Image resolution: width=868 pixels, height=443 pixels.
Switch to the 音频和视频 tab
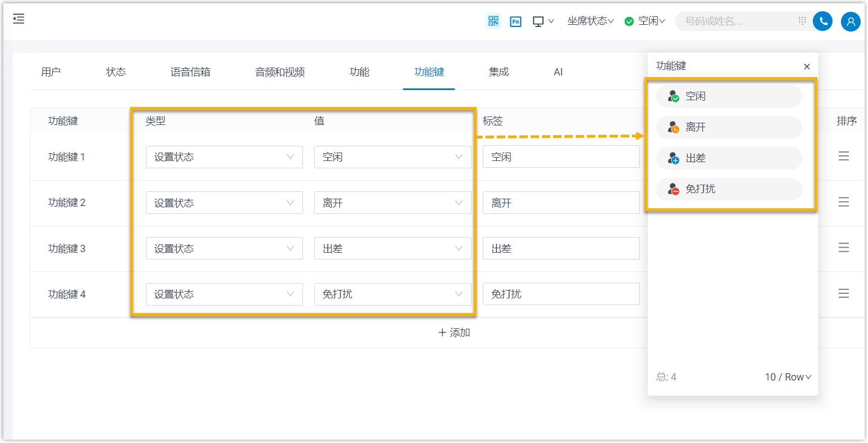(x=280, y=72)
